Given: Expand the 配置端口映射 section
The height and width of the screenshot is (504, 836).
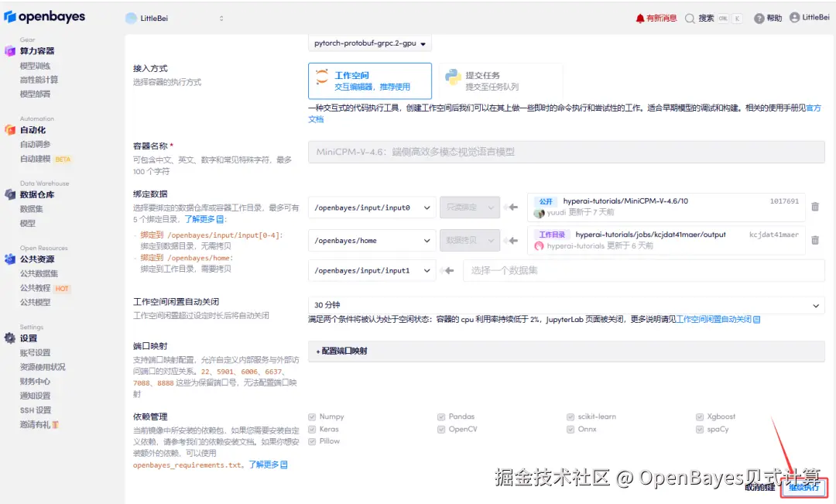Looking at the screenshot, I should pos(566,351).
